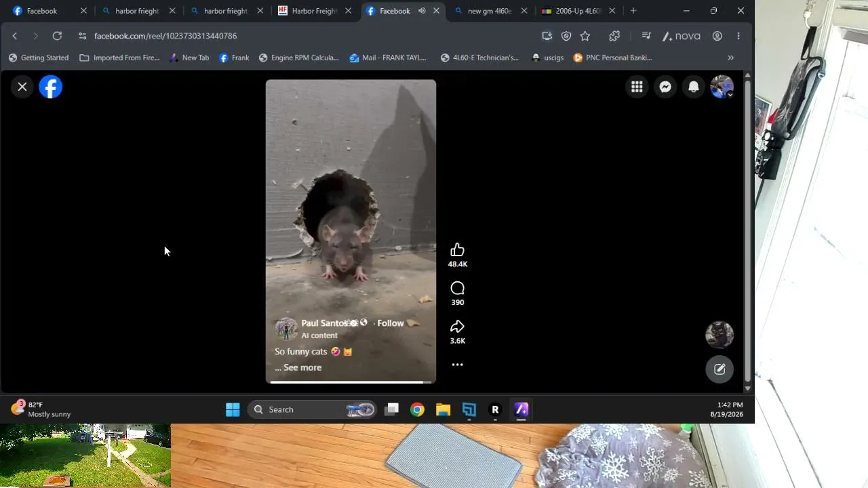Open the 4L60-E Technician's... bookmark
Image resolution: width=868 pixels, height=488 pixels.
click(x=479, y=58)
